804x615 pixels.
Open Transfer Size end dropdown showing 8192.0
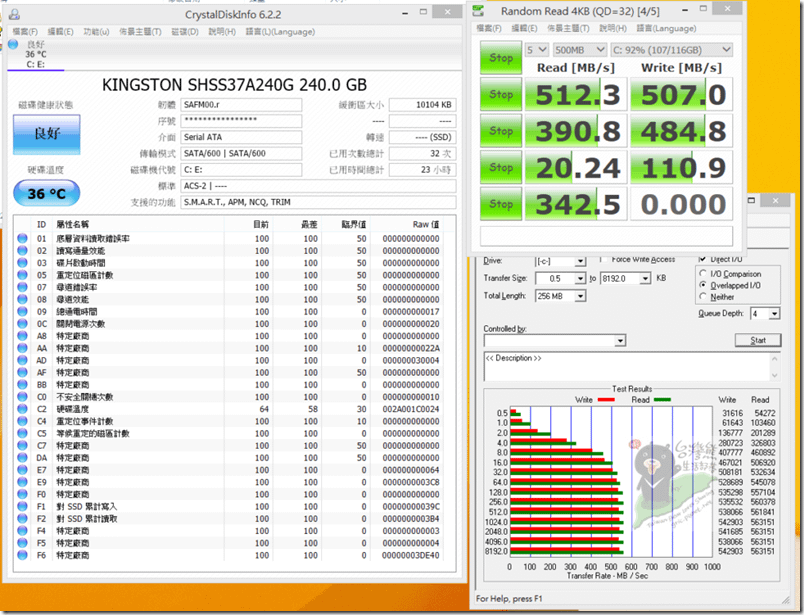click(645, 279)
